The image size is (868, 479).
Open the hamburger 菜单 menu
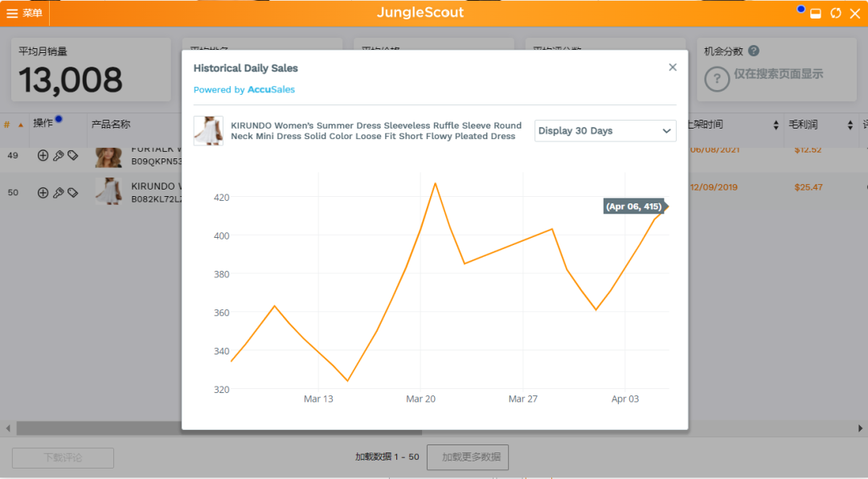coord(24,13)
